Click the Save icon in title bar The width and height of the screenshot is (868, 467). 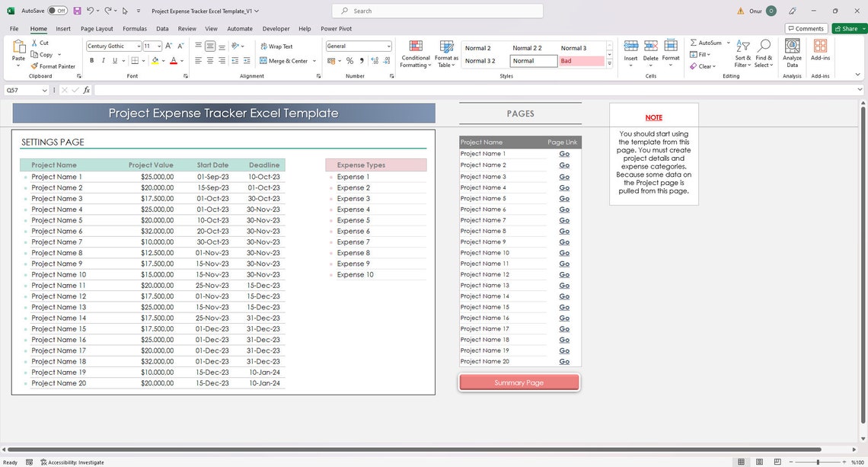point(77,11)
